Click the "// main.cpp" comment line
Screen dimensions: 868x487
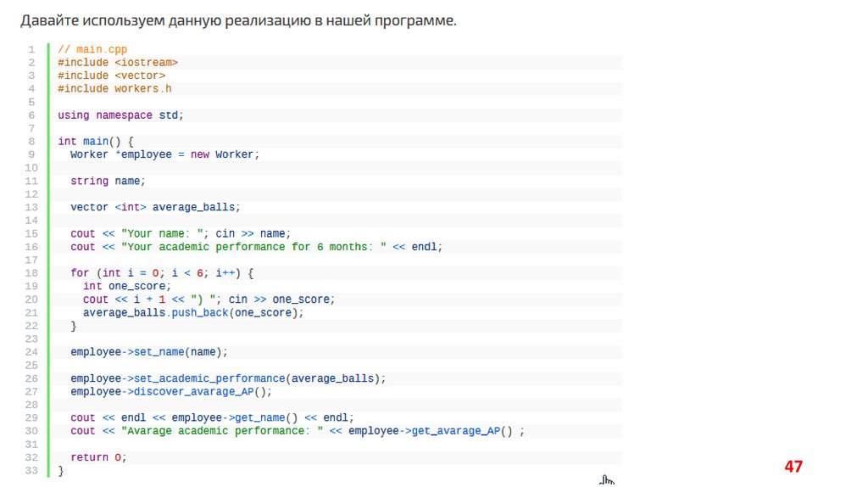[92, 49]
